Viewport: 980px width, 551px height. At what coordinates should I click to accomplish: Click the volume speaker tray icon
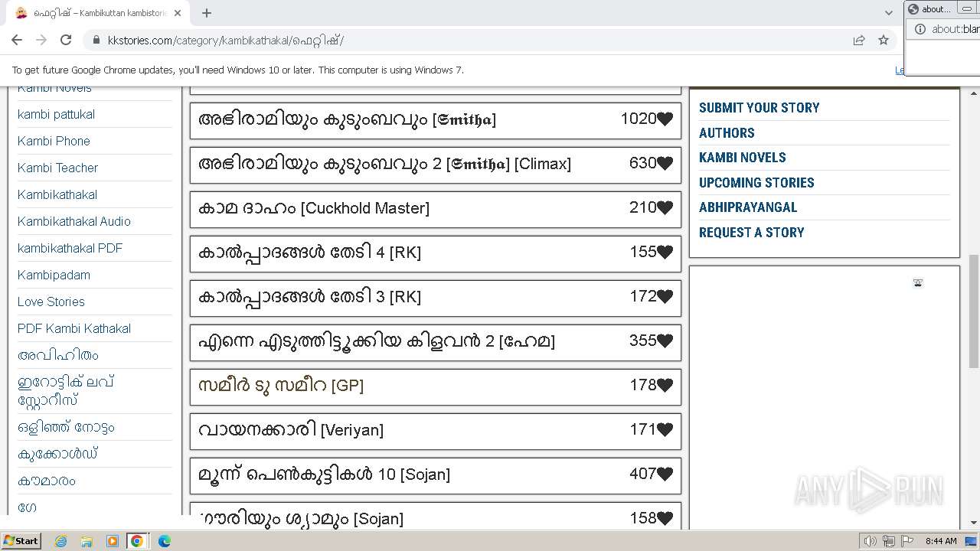[x=870, y=541]
